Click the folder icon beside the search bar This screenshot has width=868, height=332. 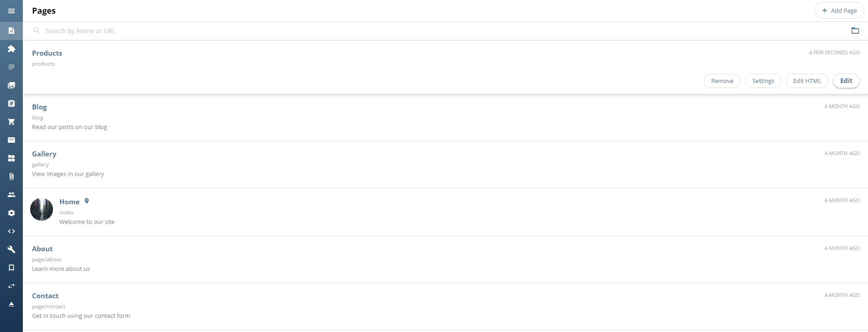[855, 31]
